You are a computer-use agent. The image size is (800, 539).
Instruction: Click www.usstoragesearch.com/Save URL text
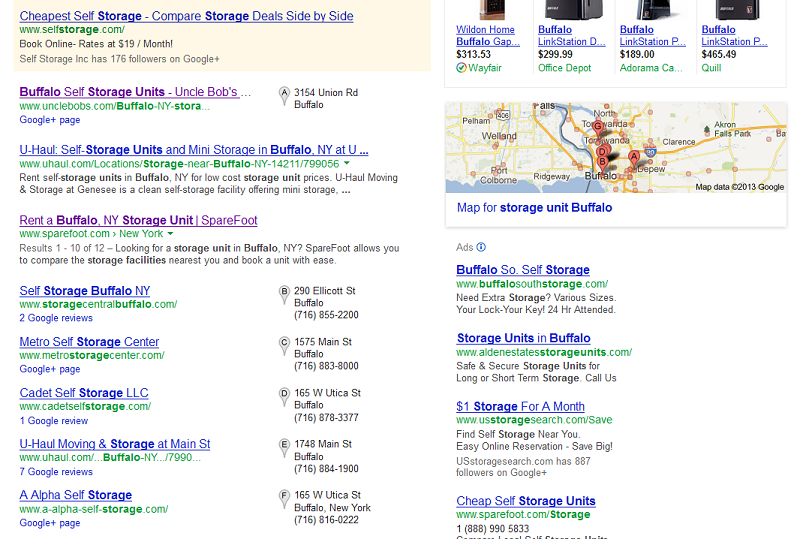[534, 420]
